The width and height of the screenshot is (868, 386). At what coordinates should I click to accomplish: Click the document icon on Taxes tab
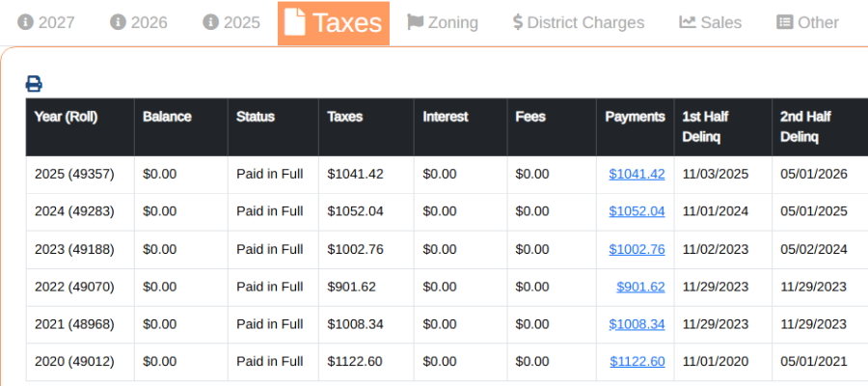(x=294, y=23)
